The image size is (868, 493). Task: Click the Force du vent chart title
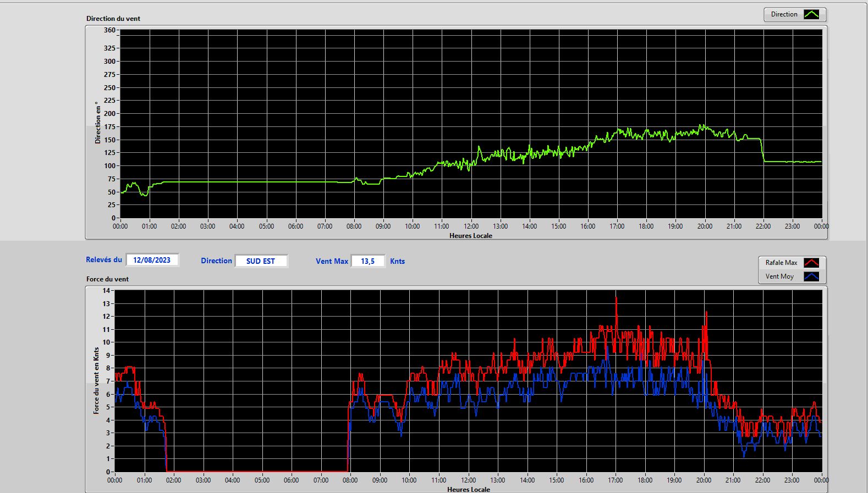[107, 279]
